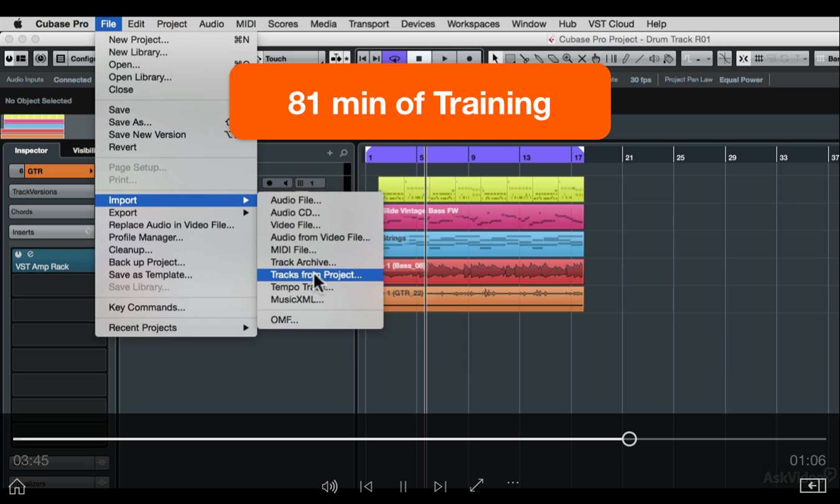Select the Split scissors tool
This screenshot has height=504, width=840.
[525, 58]
